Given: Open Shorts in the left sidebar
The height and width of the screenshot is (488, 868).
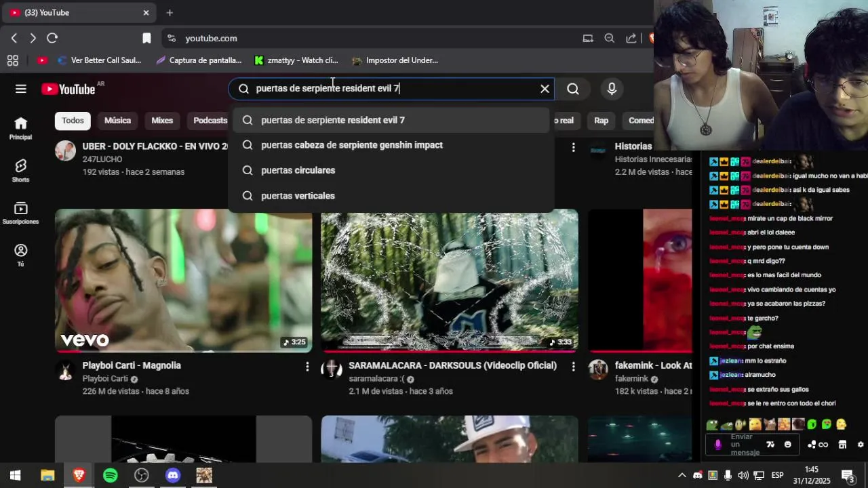Looking at the screenshot, I should [20, 171].
